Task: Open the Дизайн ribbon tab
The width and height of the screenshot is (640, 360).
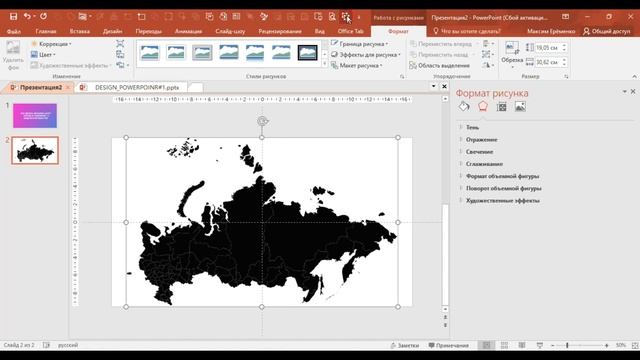Action: pyautogui.click(x=113, y=31)
